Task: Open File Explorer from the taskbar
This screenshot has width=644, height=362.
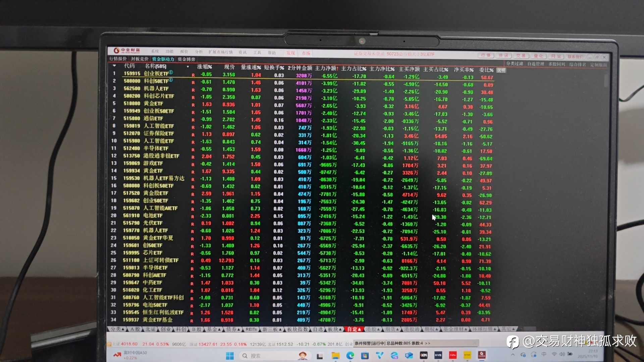Action: click(335, 356)
